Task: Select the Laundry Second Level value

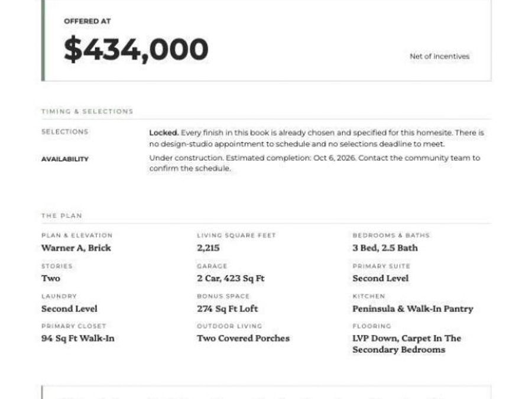Action: (69, 309)
